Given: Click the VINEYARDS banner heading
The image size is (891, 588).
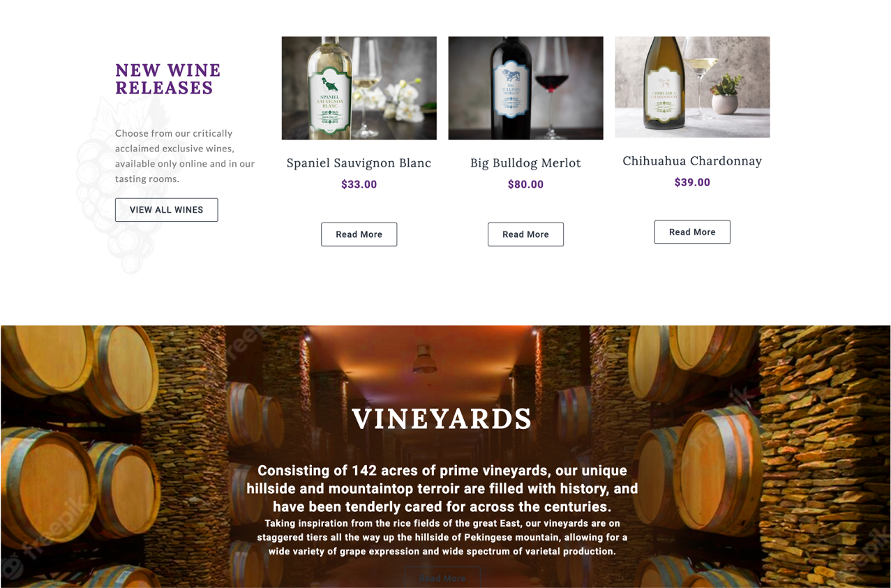Looking at the screenshot, I should [x=442, y=419].
